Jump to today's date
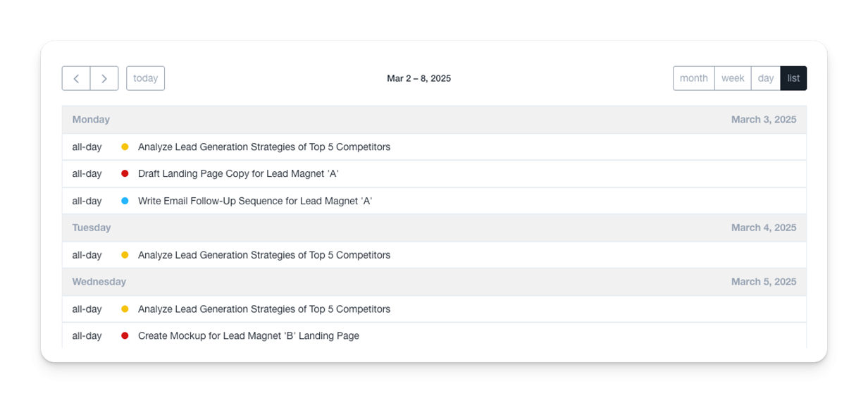 pyautogui.click(x=145, y=78)
